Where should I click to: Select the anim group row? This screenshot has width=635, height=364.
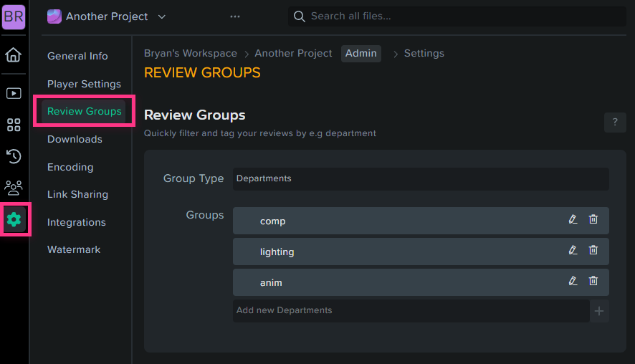pos(421,282)
